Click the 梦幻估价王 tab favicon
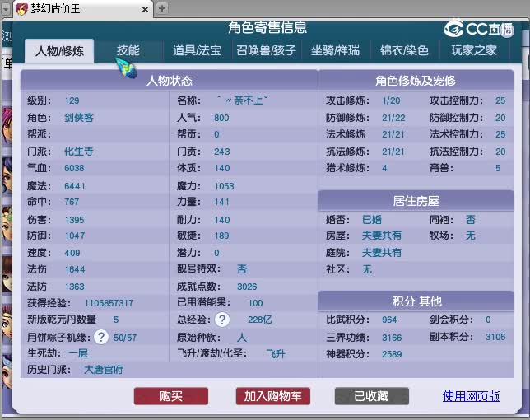The image size is (530, 420). coord(22,9)
